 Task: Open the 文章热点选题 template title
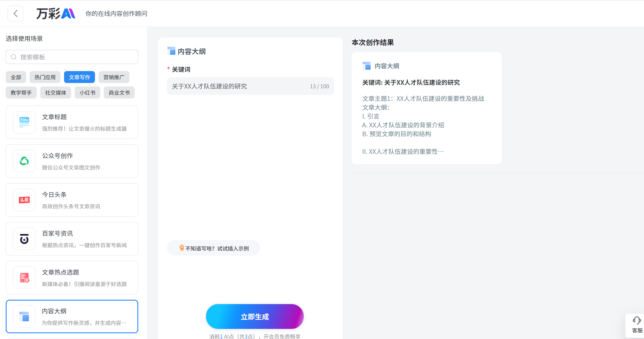pos(61,272)
